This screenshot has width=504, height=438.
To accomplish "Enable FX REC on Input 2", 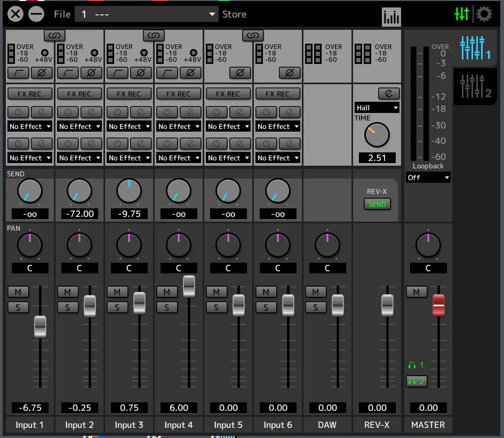I will [x=79, y=94].
